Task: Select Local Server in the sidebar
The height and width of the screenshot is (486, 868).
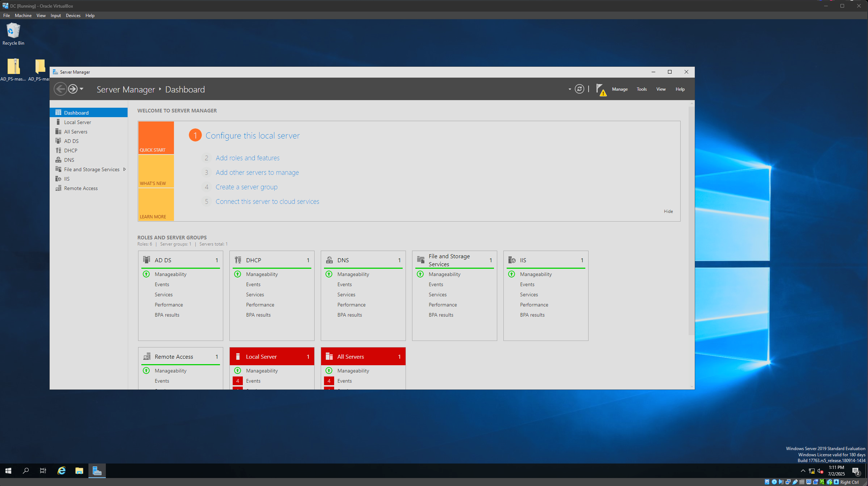Action: (x=88, y=122)
